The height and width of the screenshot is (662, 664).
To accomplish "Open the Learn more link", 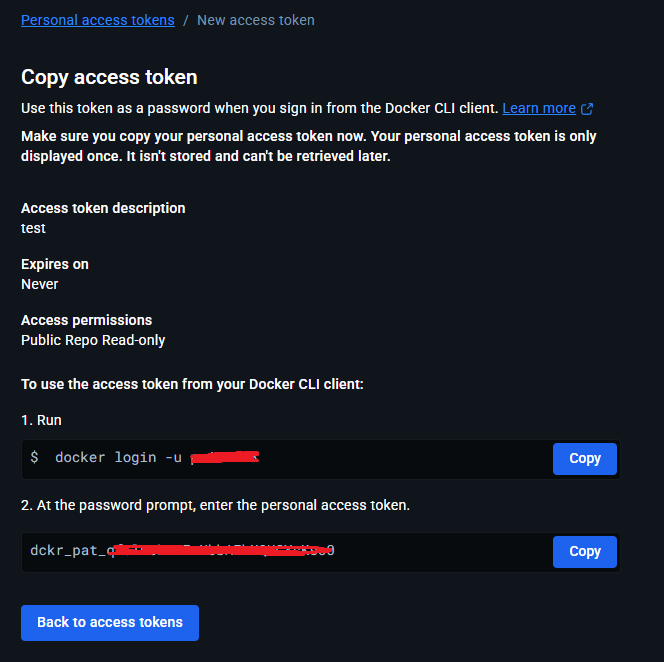I will 539,108.
